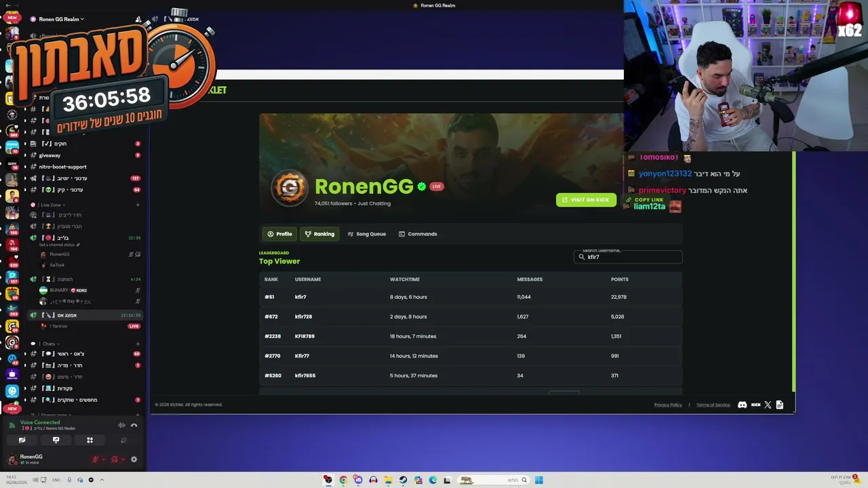Add a channel to Live Zone

[x=138, y=205]
